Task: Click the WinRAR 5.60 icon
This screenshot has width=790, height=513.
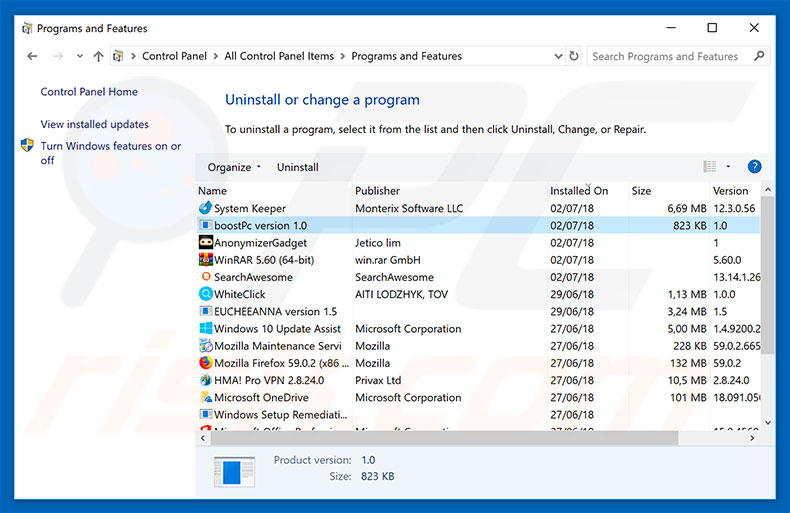Action: (206, 260)
